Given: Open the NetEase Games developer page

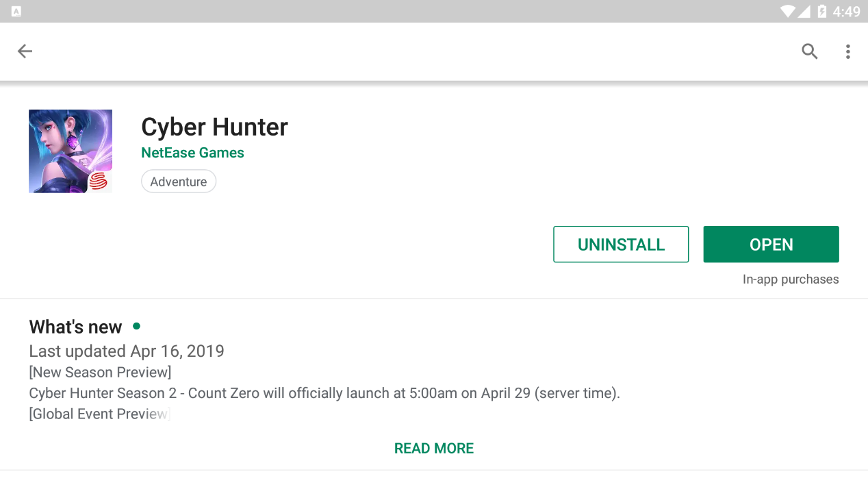Looking at the screenshot, I should pyautogui.click(x=192, y=152).
